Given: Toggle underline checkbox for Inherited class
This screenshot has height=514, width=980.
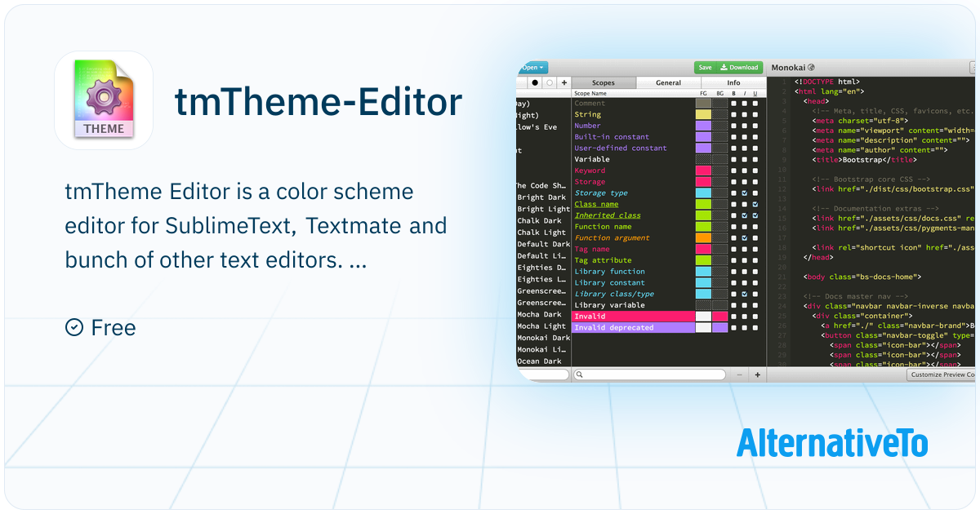Looking at the screenshot, I should 755,215.
